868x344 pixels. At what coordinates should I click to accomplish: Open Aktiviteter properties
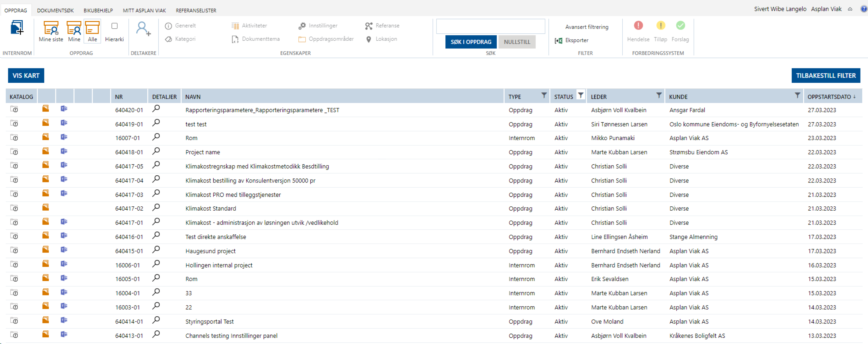[x=249, y=26]
